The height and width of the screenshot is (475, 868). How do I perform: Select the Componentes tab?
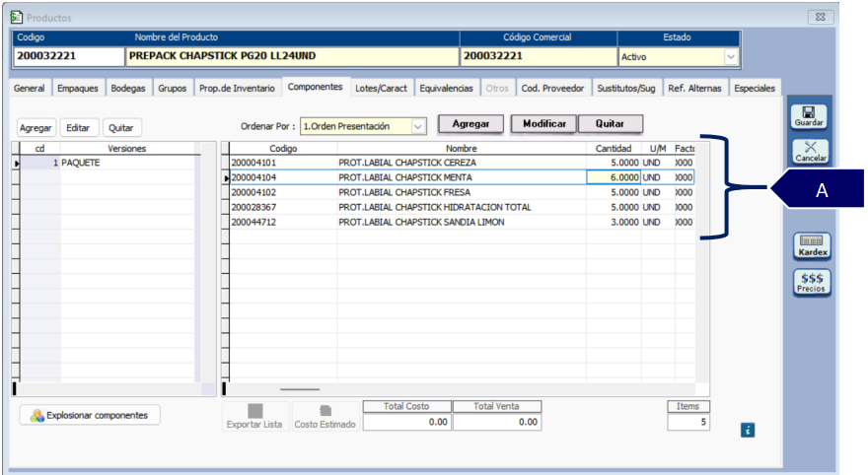tap(315, 87)
